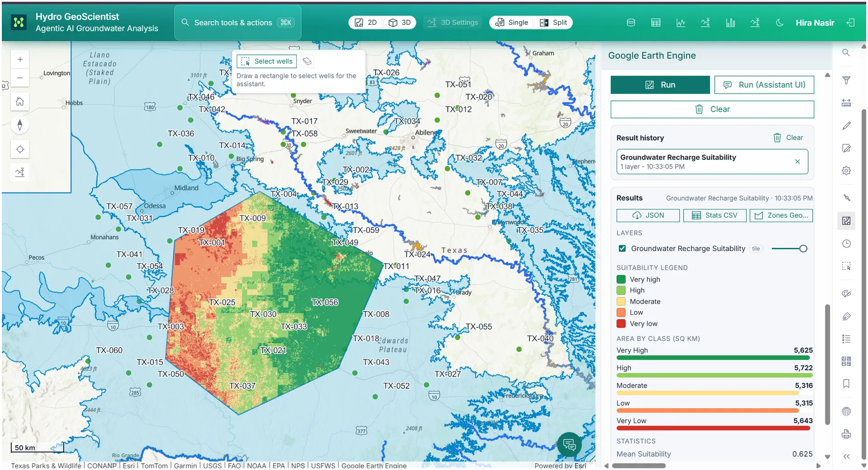Download results as JSON

coord(648,215)
